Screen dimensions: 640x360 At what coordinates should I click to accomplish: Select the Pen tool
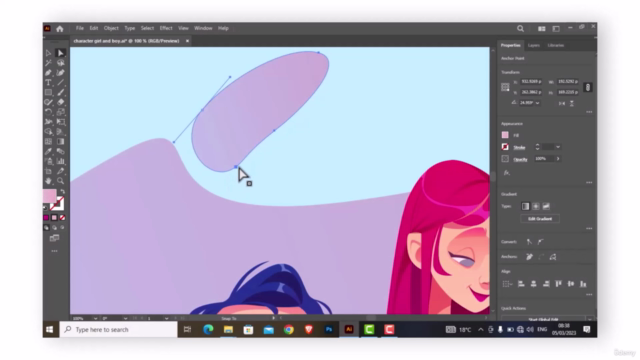click(49, 73)
